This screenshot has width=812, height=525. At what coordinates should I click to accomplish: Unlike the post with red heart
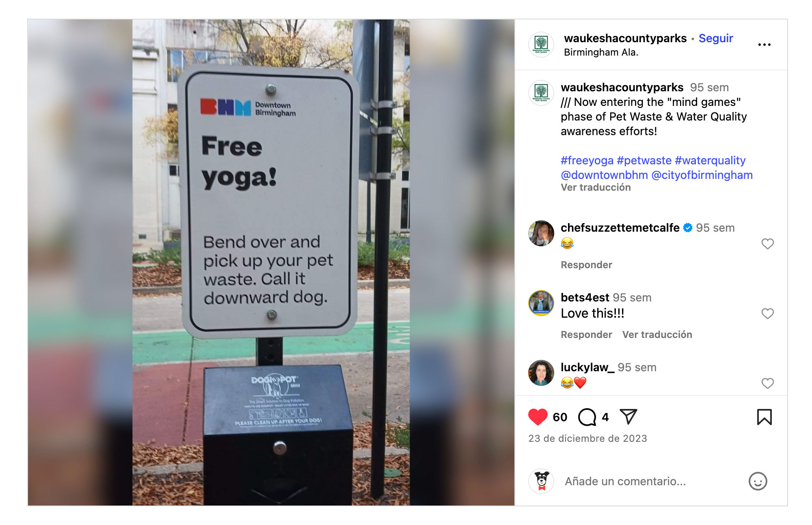pyautogui.click(x=538, y=417)
